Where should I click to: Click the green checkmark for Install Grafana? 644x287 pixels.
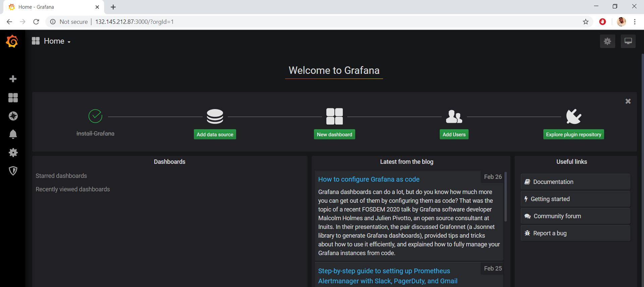pyautogui.click(x=95, y=116)
